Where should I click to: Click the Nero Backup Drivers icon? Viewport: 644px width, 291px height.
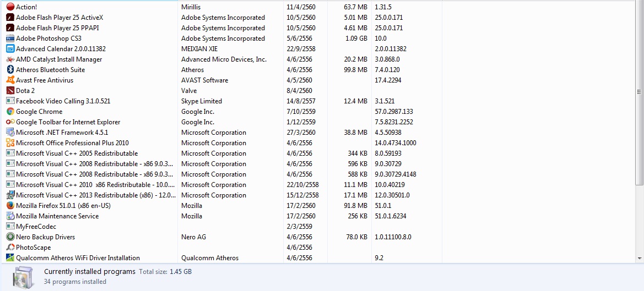pos(10,237)
